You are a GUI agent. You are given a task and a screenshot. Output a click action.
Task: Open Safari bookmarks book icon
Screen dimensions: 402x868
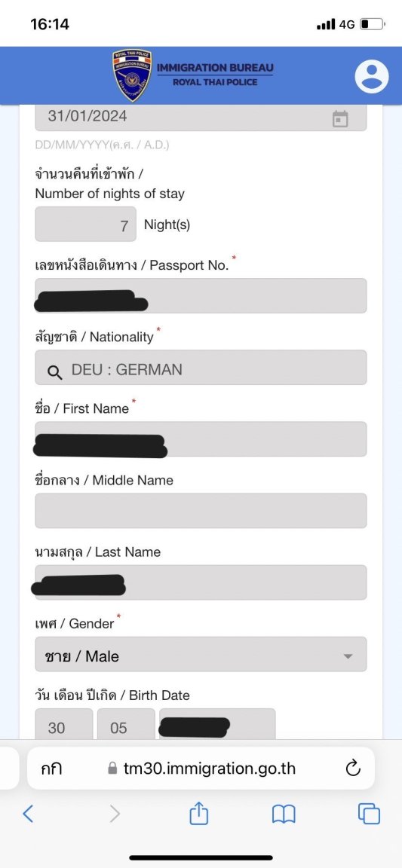click(x=284, y=814)
